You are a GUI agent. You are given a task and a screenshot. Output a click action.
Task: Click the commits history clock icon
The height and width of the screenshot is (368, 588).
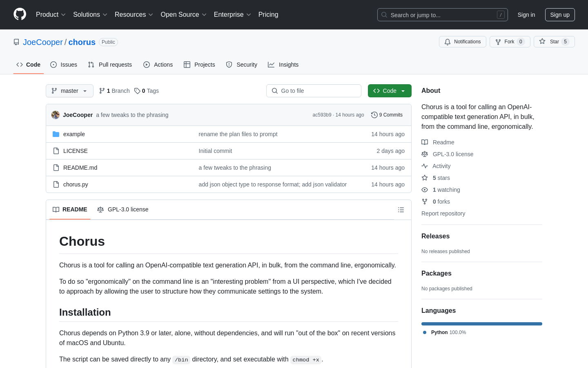pyautogui.click(x=374, y=115)
